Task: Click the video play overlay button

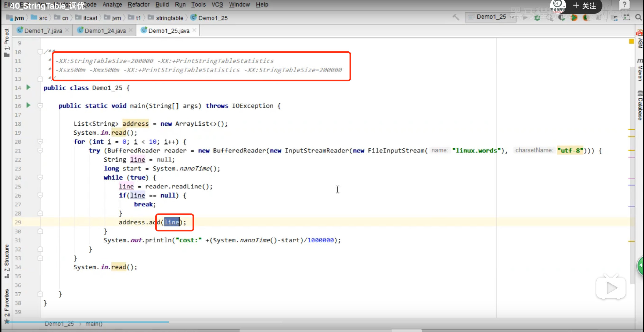Action: (611, 288)
